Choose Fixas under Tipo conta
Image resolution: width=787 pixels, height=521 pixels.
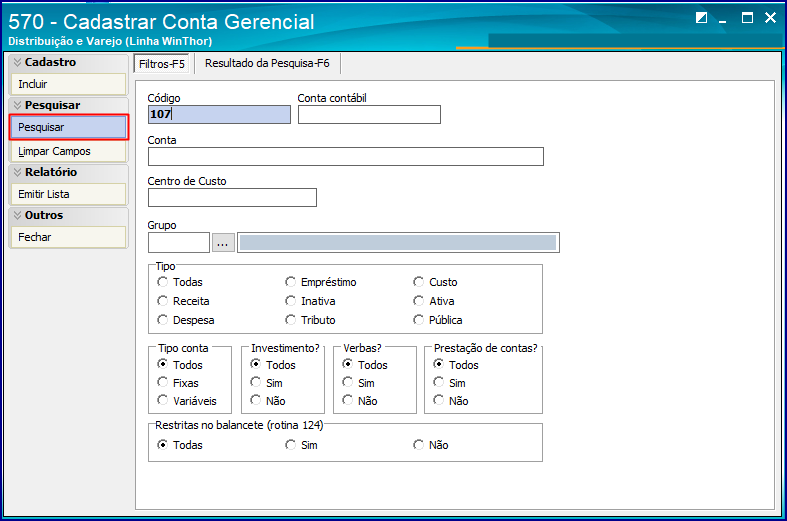(178, 382)
